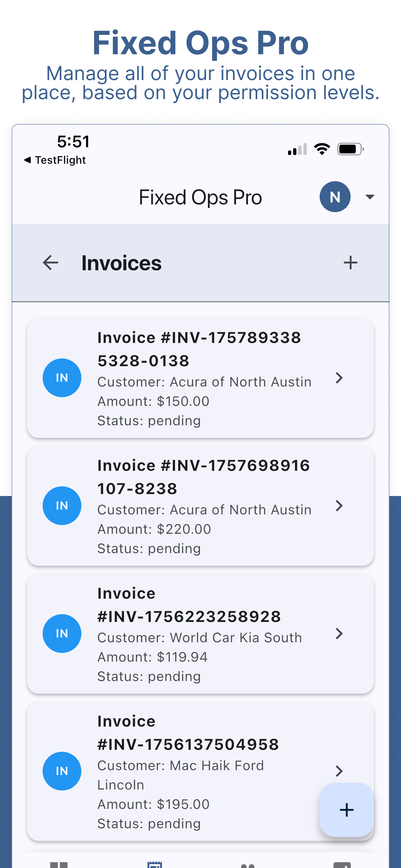Image resolution: width=401 pixels, height=868 pixels.
Task: Click 'Amount: $150.00' text
Action: tap(153, 401)
